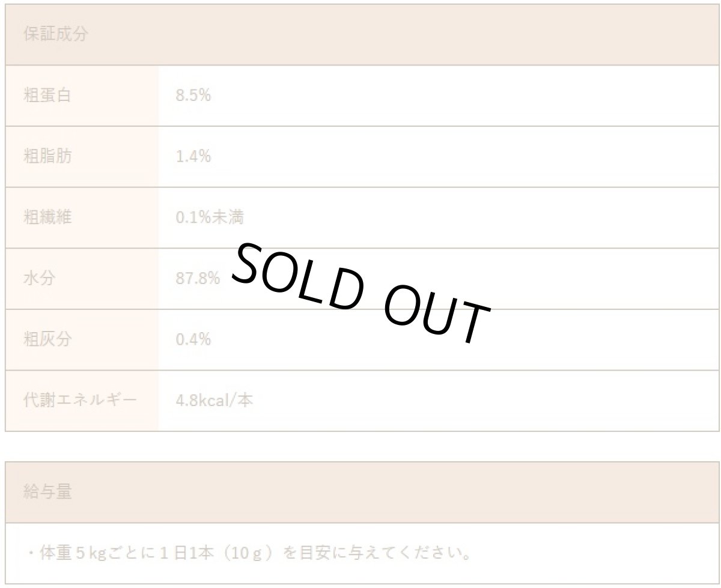Select the 粗繊維 row label
The width and height of the screenshot is (721, 588).
coord(47,217)
